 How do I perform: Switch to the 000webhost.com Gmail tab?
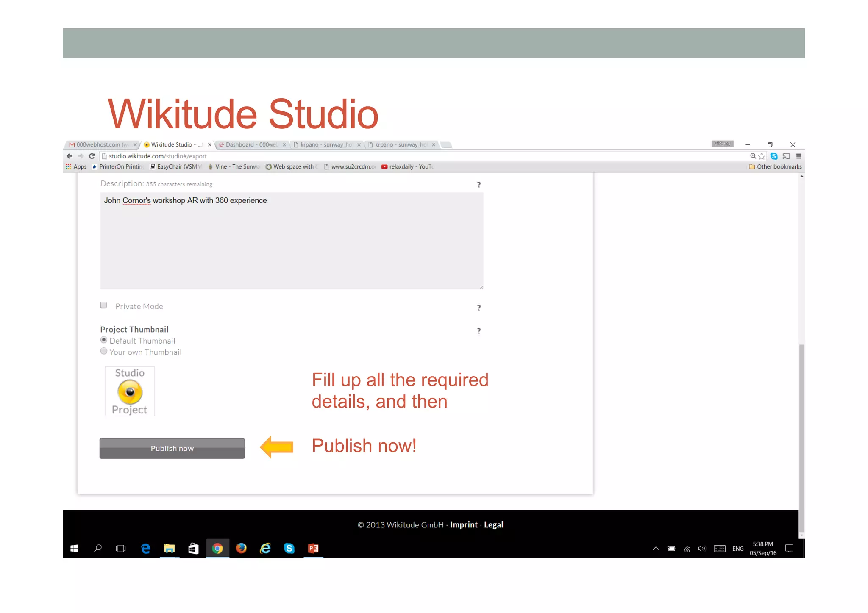(x=102, y=144)
